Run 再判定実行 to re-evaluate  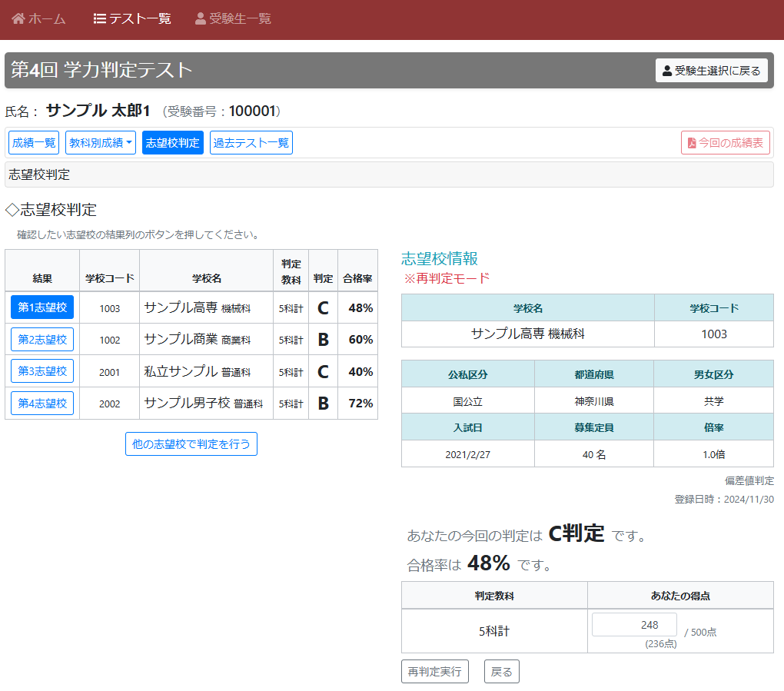(x=434, y=672)
